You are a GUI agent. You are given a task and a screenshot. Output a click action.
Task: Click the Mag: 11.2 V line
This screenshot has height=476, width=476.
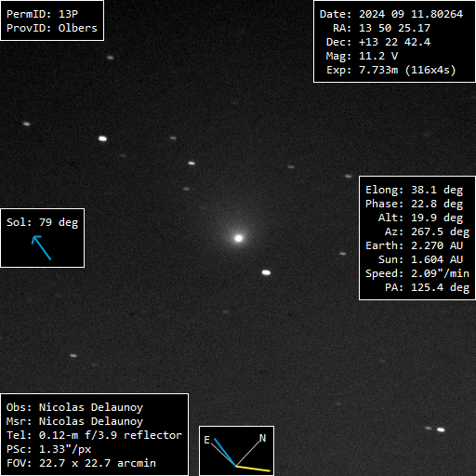pyautogui.click(x=362, y=56)
